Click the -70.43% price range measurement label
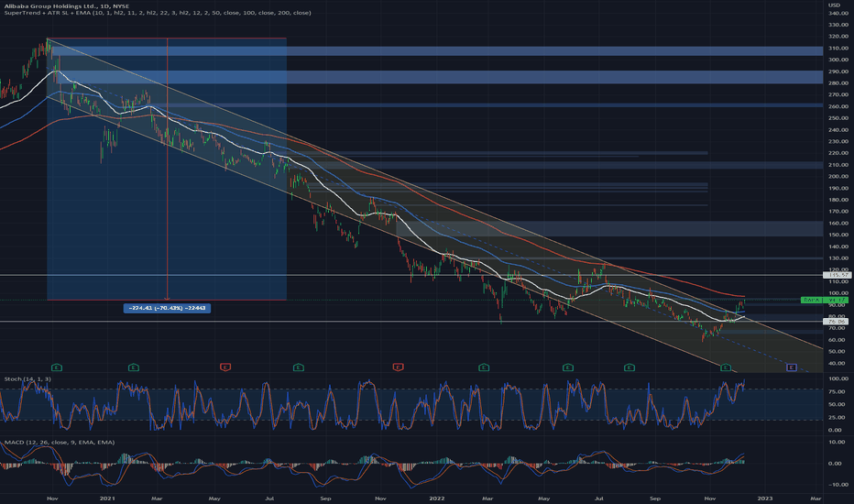854x504 pixels. 167,309
